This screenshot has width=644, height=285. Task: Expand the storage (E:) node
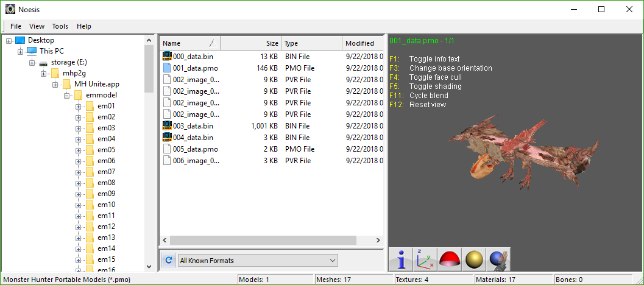pyautogui.click(x=32, y=63)
